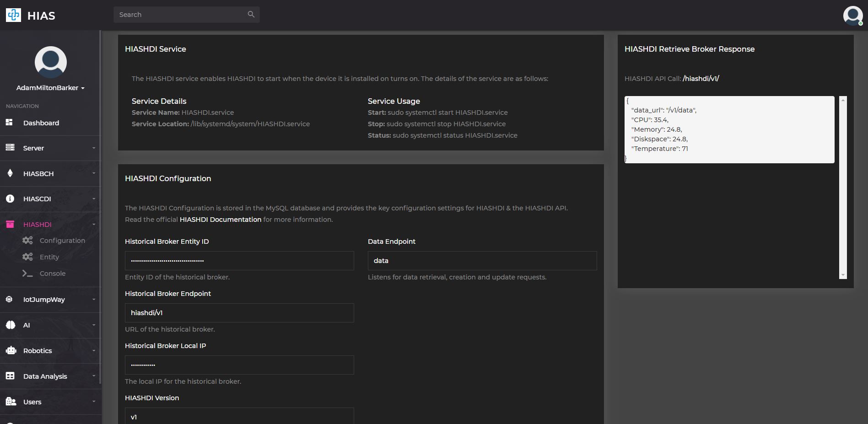Open the HIASHDI Documentation link

(x=221, y=219)
